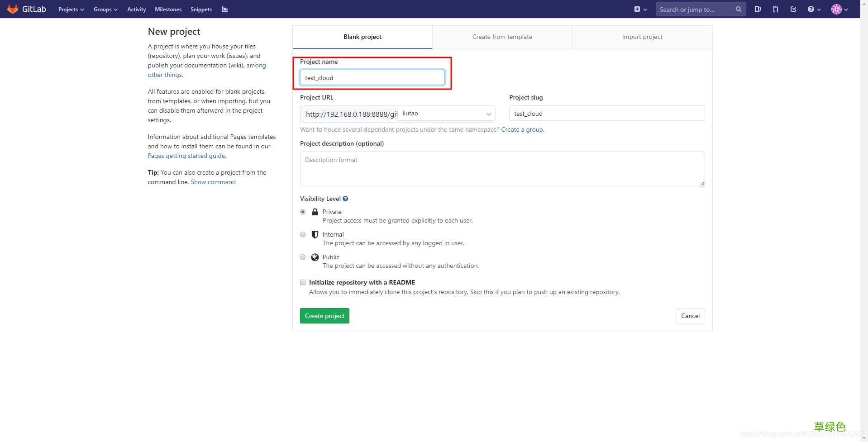868x442 pixels.
Task: Follow the among other things link
Action: [207, 70]
